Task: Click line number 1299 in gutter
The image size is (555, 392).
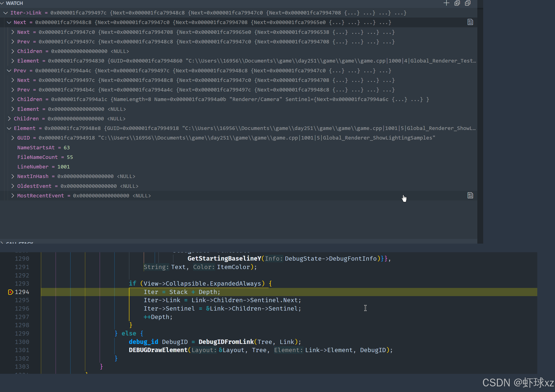Action: pos(22,333)
